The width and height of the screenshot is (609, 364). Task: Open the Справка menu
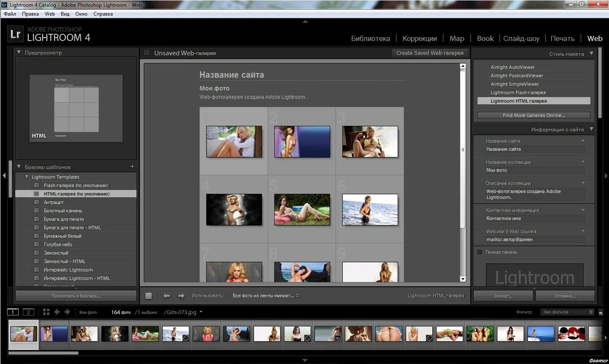pos(103,14)
